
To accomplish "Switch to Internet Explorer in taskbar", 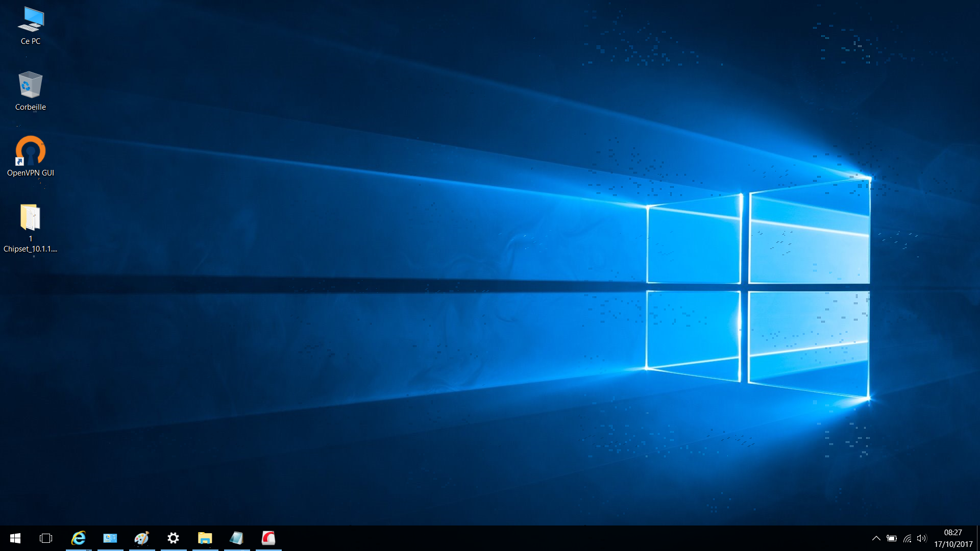I will coord(79,538).
